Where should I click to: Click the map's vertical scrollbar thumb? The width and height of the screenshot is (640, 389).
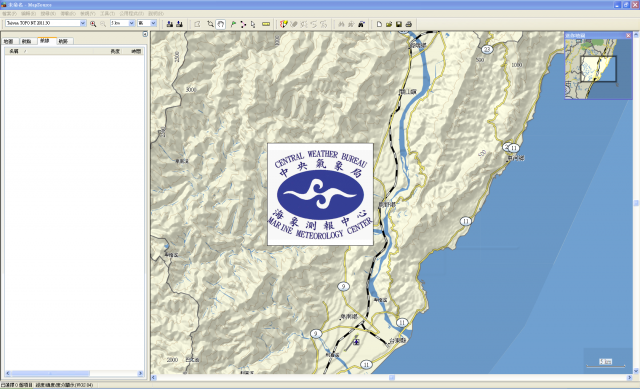tap(636, 203)
